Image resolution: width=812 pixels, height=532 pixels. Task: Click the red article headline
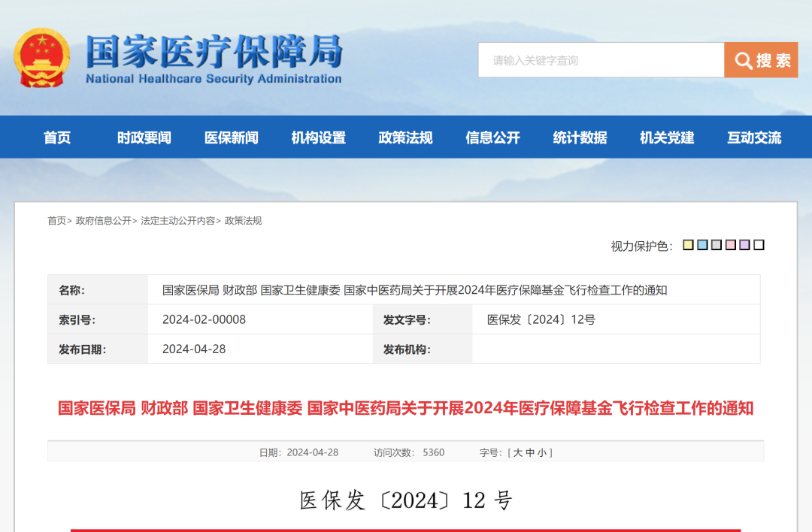pyautogui.click(x=405, y=408)
